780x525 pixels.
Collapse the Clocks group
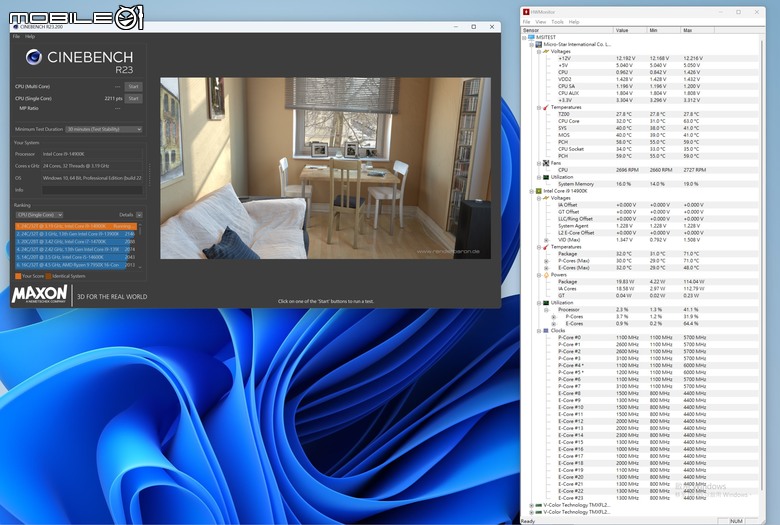click(539, 330)
